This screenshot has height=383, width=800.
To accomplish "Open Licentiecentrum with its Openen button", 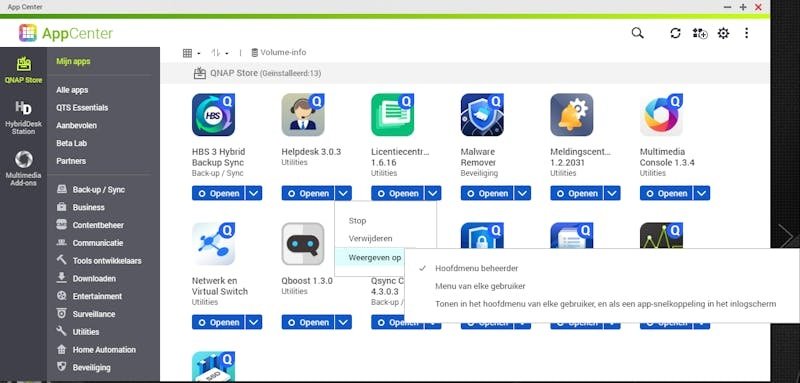I will [x=398, y=193].
